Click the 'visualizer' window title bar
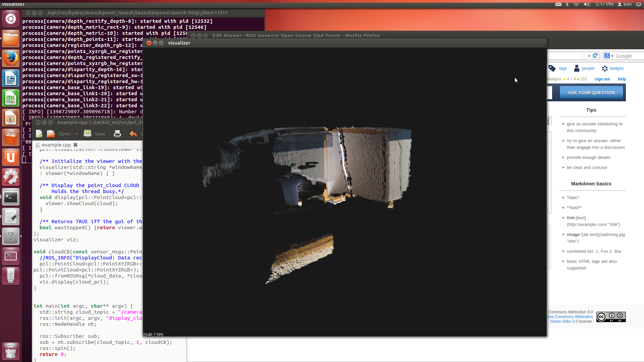 coord(345,43)
